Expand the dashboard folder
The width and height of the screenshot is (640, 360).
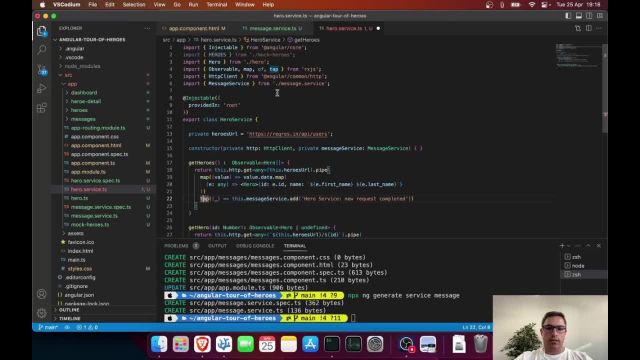click(84, 93)
